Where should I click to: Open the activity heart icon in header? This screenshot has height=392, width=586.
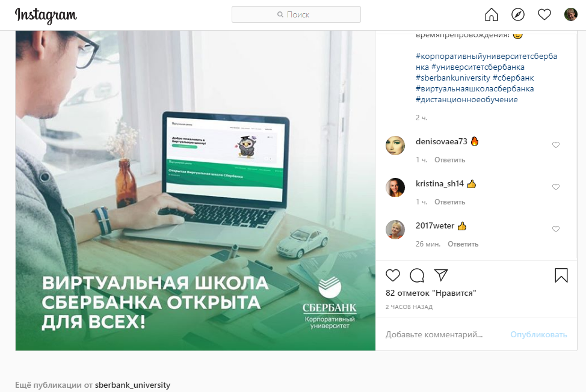[544, 14]
